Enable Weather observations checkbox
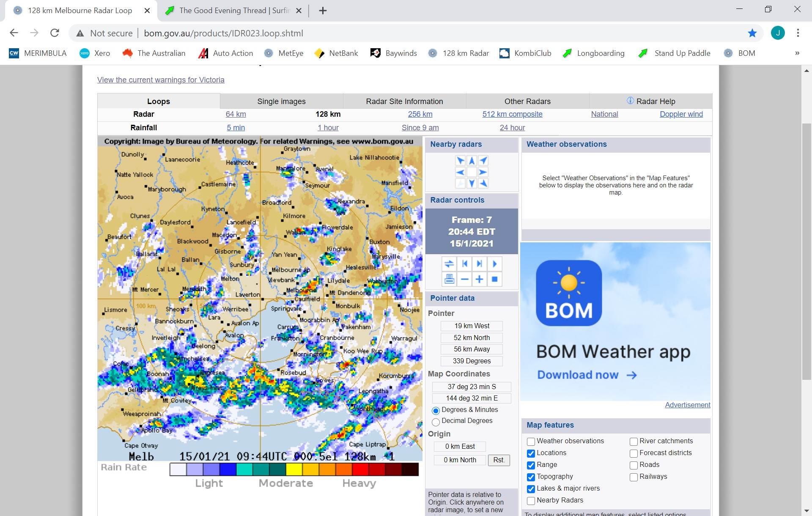Viewport: 812px width, 516px height. [531, 442]
